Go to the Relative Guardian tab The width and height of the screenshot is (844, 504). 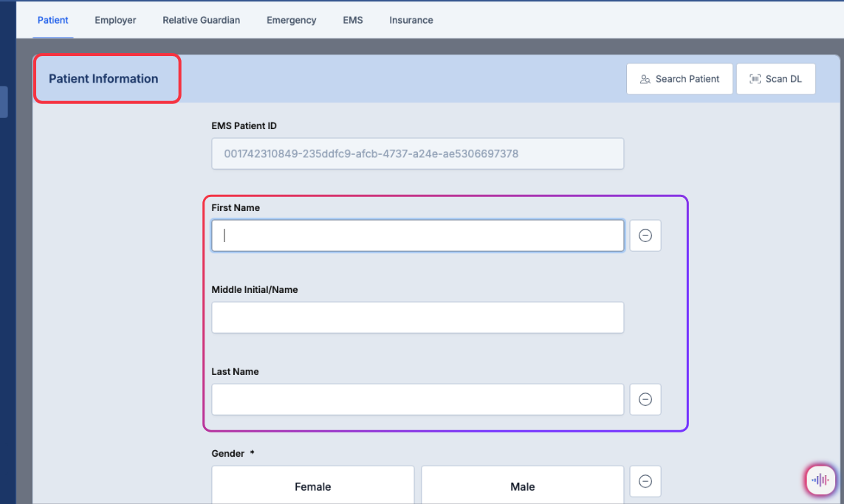tap(201, 20)
